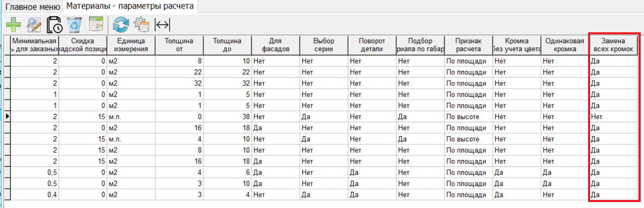644x208 pixels.
Task: Switch to the Главное меню tab
Action: click(32, 6)
